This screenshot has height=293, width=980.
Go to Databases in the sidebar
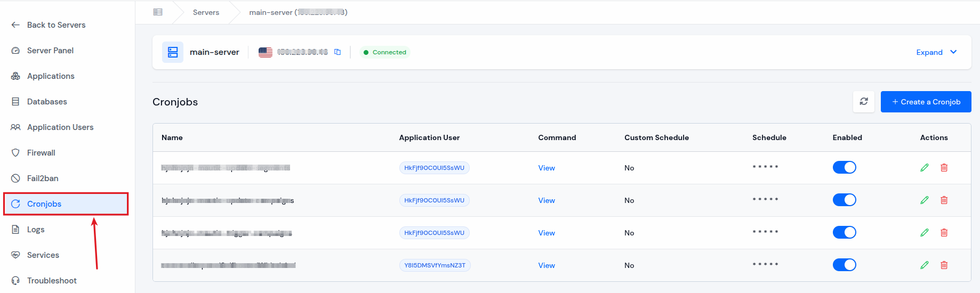[x=47, y=102]
